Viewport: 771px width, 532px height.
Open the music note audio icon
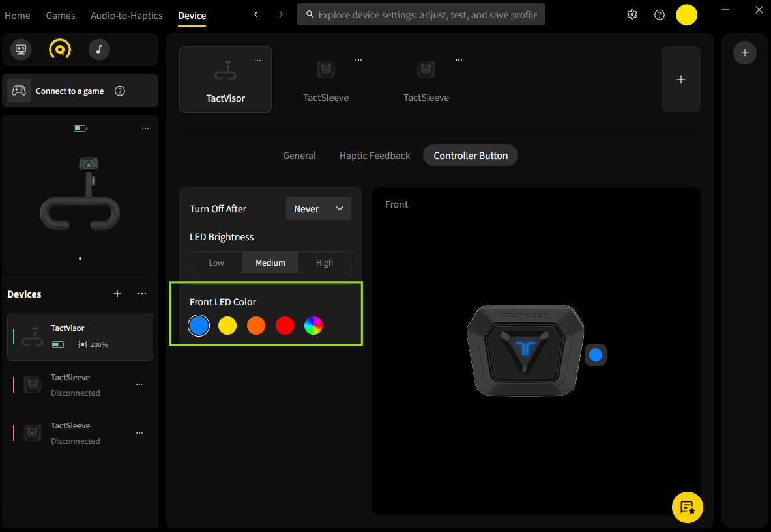[99, 49]
